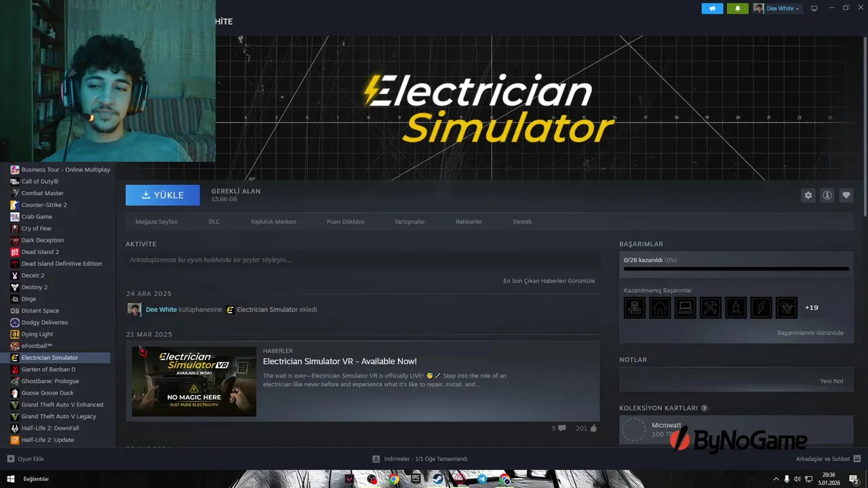The height and width of the screenshot is (488, 868).
Task: Open the Windows notification center icon
Action: coord(854,479)
